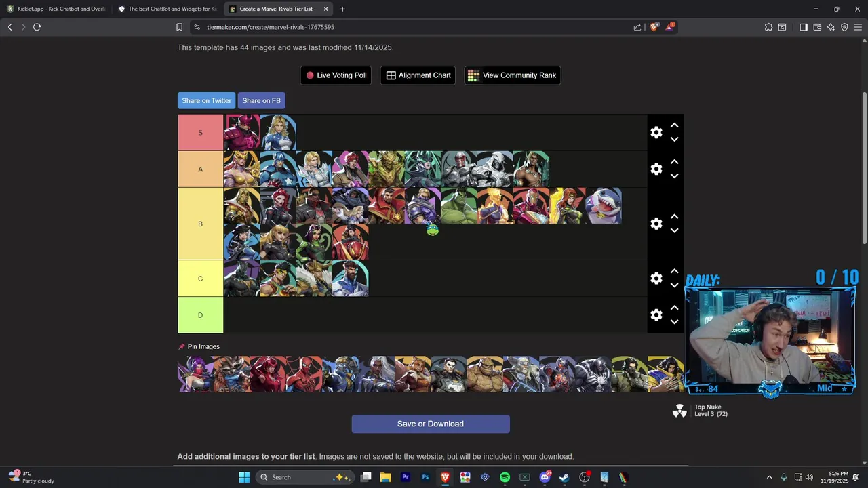Open the Brave Wallet icon

[x=817, y=27]
